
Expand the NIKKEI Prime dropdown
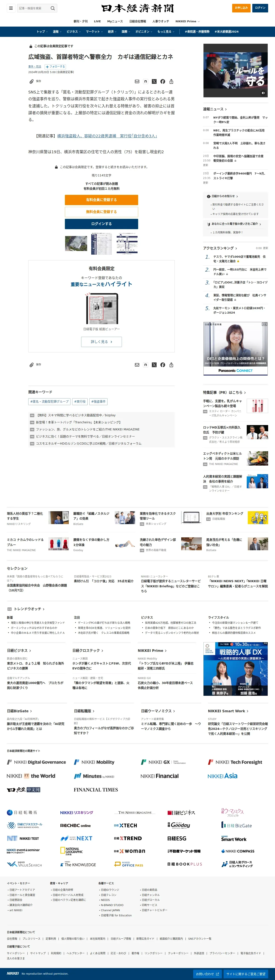[187, 21]
